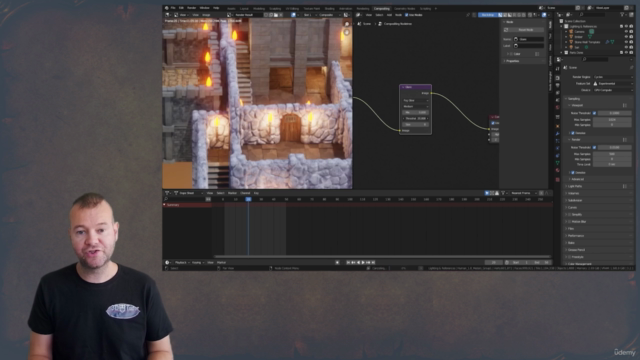640x360 pixels.
Task: Switch to the Layout workspace tab
Action: tap(244, 9)
